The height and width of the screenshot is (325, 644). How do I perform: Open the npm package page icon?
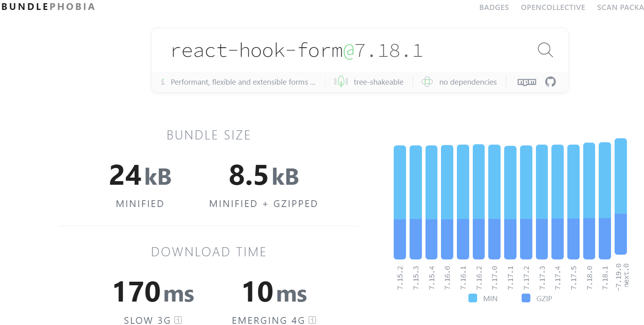(x=527, y=82)
